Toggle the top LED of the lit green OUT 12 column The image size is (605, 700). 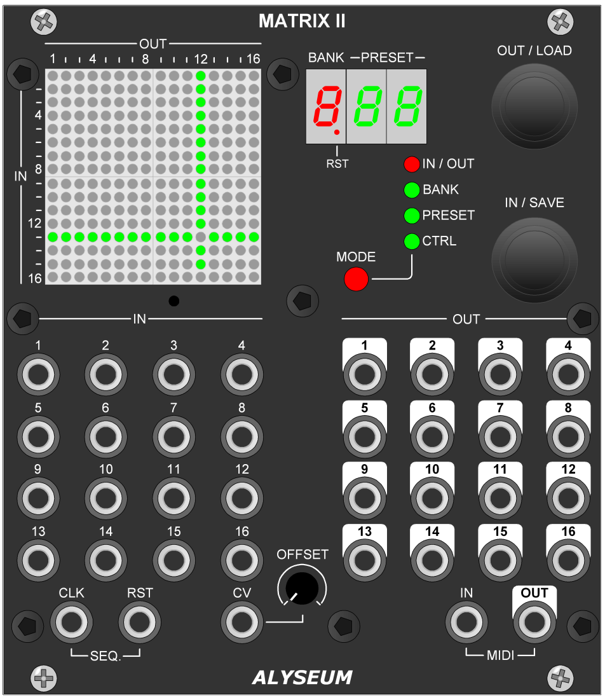pyautogui.click(x=200, y=76)
